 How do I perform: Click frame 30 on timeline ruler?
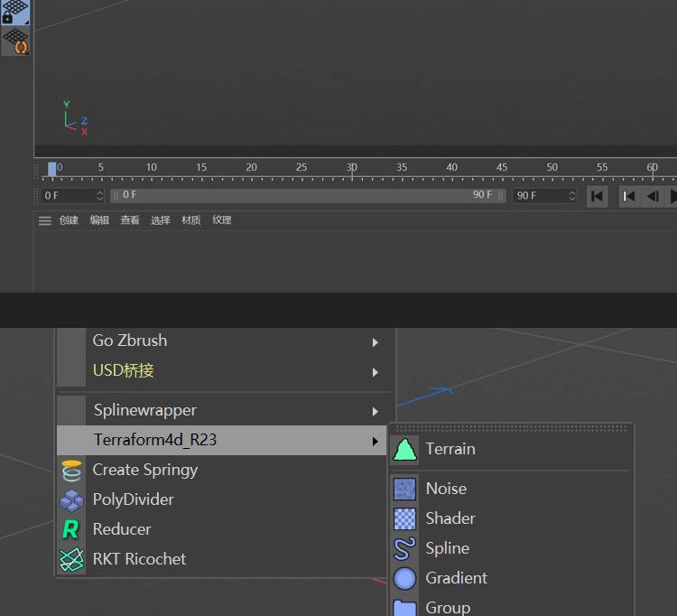click(x=351, y=168)
